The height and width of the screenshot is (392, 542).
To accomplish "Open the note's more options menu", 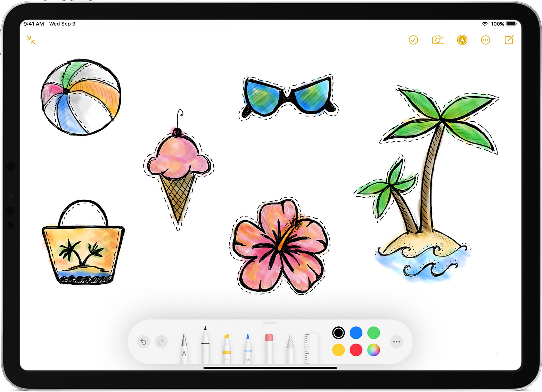I will tap(485, 40).
